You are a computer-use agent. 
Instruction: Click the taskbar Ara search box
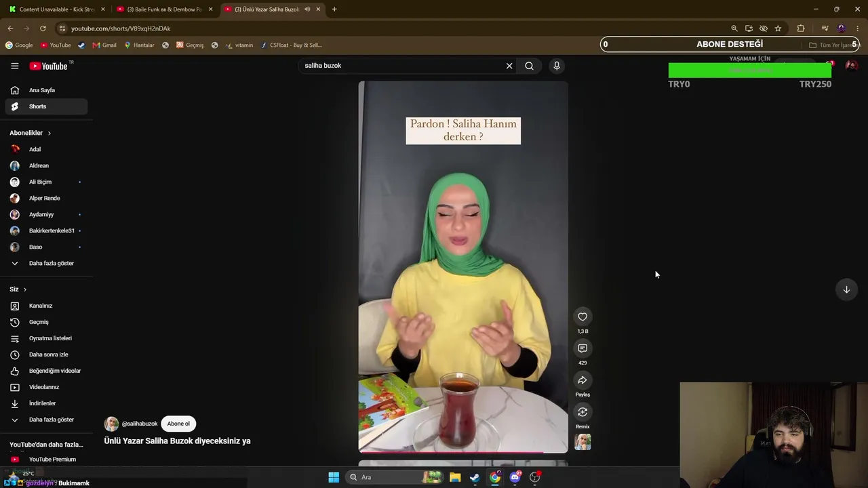click(395, 477)
